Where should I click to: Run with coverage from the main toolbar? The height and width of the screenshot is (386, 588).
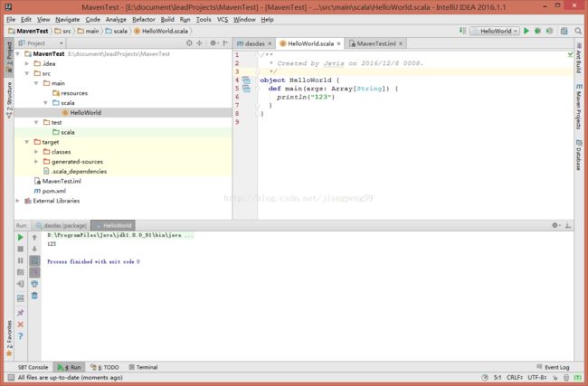point(549,31)
